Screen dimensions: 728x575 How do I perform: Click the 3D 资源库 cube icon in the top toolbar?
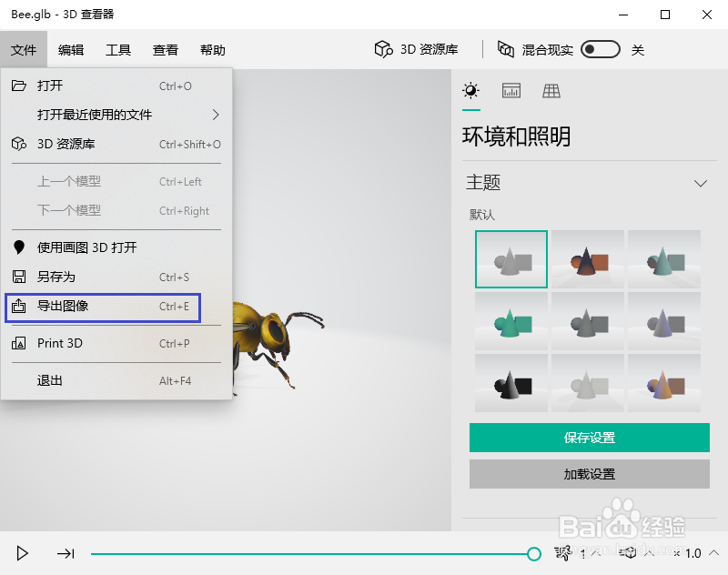(x=383, y=49)
